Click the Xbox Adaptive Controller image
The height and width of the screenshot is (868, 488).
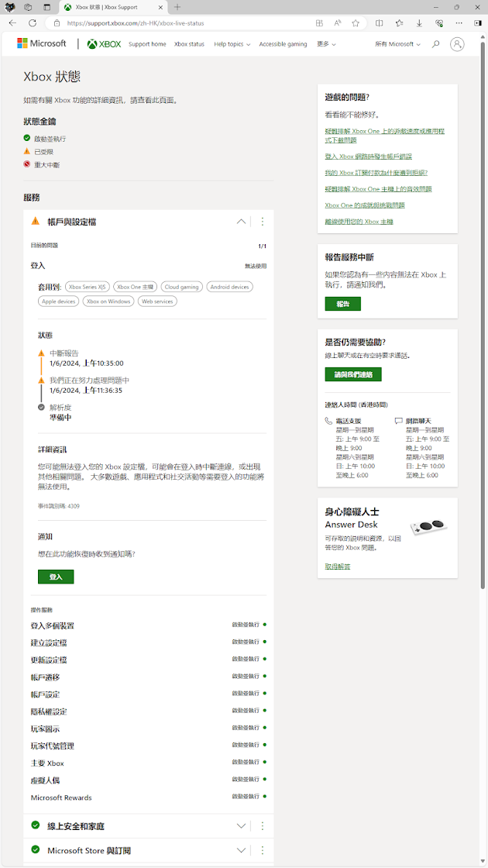click(429, 526)
